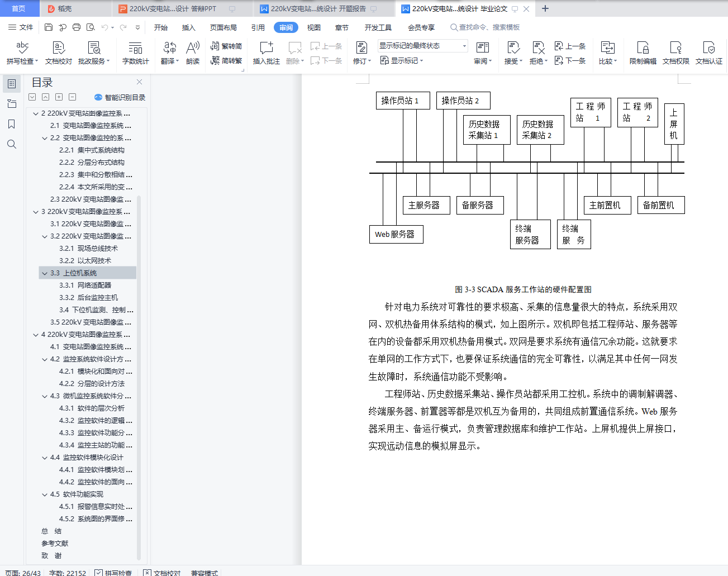Image resolution: width=728 pixels, height=576 pixels.
Task: Switch to the 开始 ribbon tab
Action: click(x=161, y=27)
